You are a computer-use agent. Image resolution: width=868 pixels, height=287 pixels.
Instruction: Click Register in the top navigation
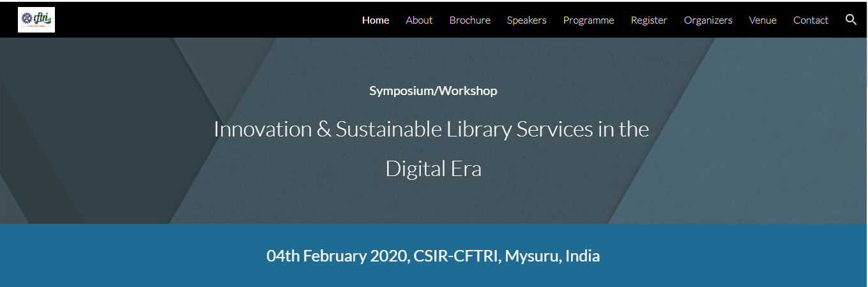tap(649, 20)
